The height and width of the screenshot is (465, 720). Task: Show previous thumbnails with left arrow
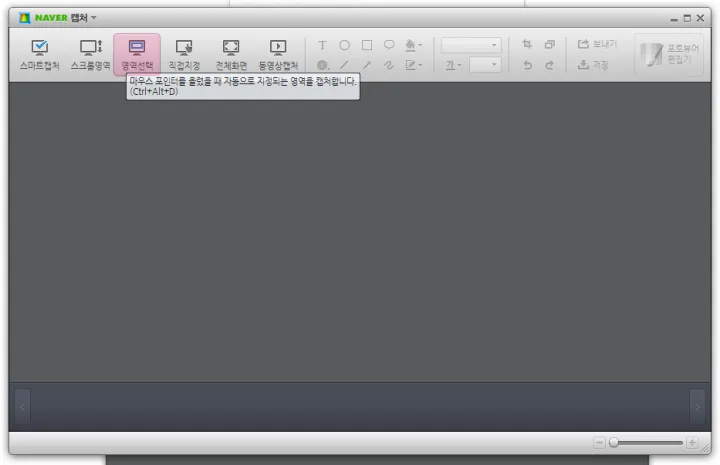pyautogui.click(x=22, y=407)
